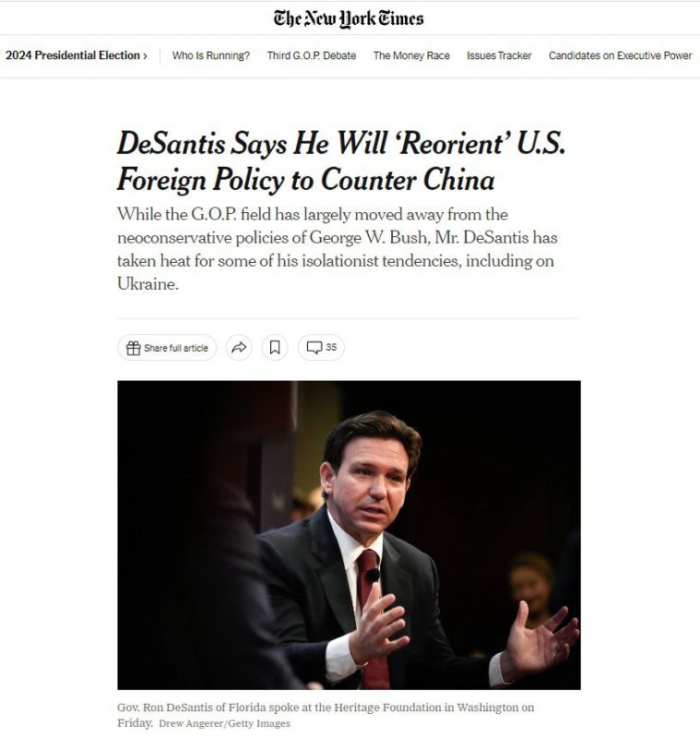Click the DeSantis speaking photo
This screenshot has width=700, height=738.
coord(349,535)
